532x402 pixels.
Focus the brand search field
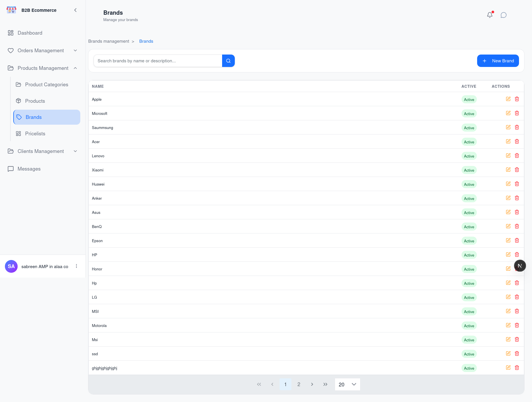[158, 61]
